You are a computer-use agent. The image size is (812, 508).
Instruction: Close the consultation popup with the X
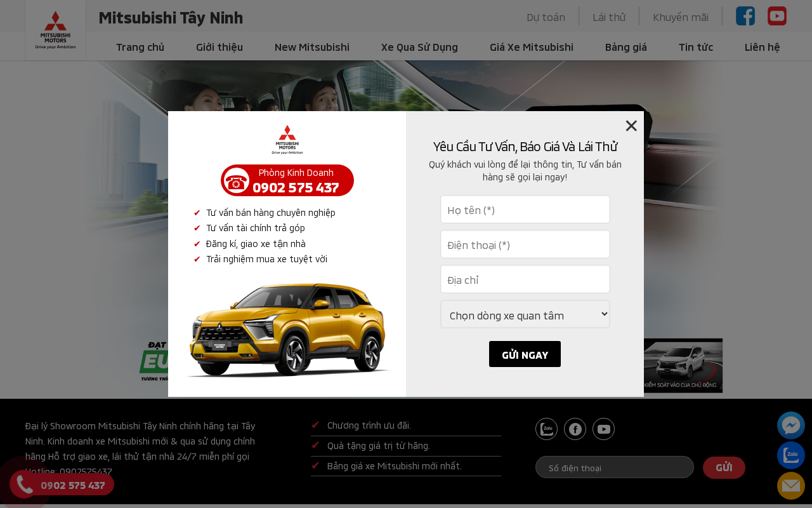point(631,126)
